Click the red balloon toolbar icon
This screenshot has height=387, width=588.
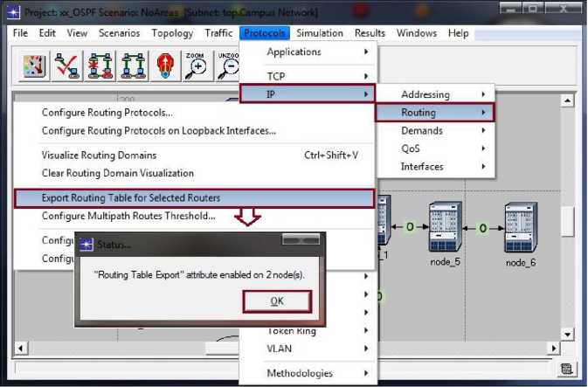click(165, 66)
